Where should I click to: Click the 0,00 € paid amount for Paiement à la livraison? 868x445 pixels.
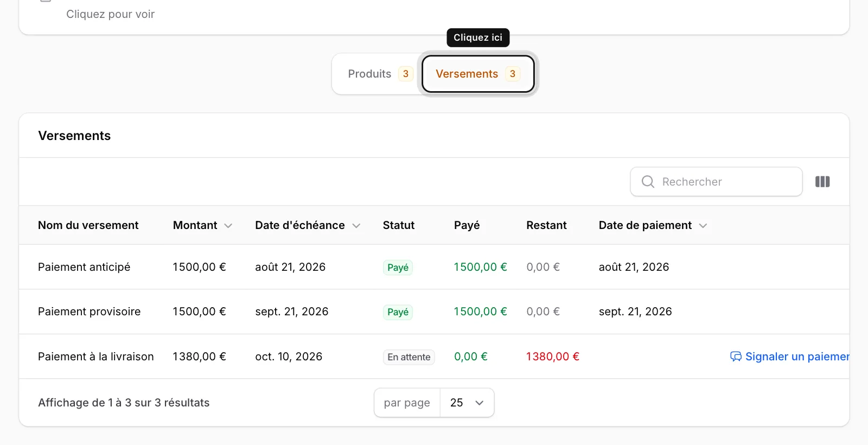coord(471,357)
